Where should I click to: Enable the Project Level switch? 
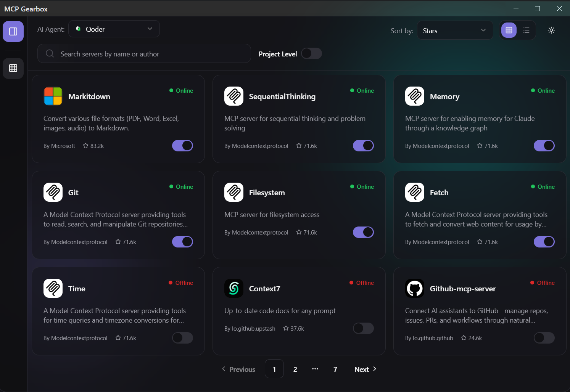point(311,53)
